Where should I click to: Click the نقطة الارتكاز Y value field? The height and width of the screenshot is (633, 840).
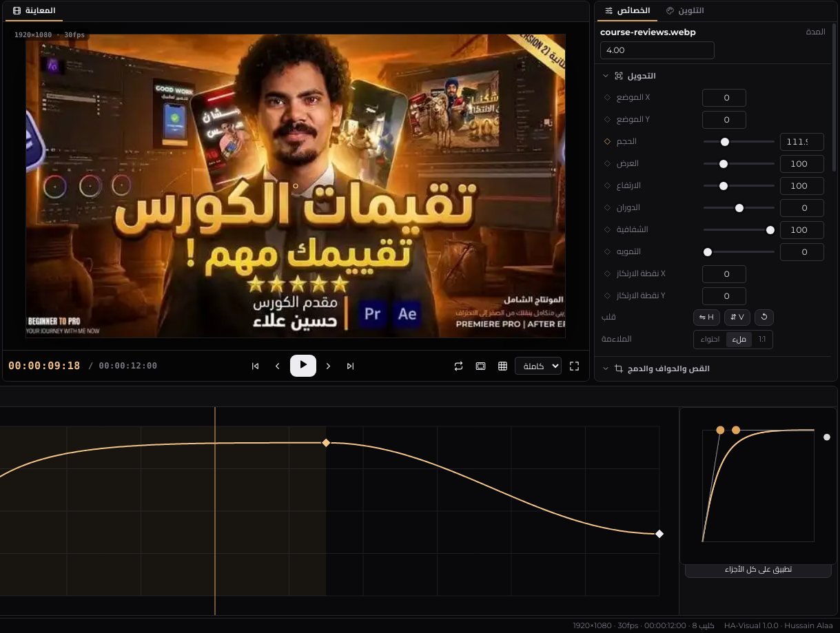(724, 296)
